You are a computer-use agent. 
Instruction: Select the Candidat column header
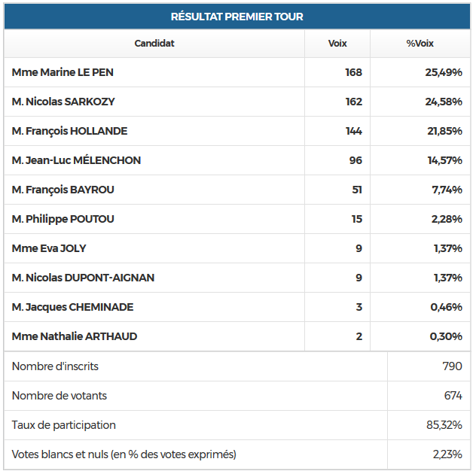pyautogui.click(x=154, y=44)
